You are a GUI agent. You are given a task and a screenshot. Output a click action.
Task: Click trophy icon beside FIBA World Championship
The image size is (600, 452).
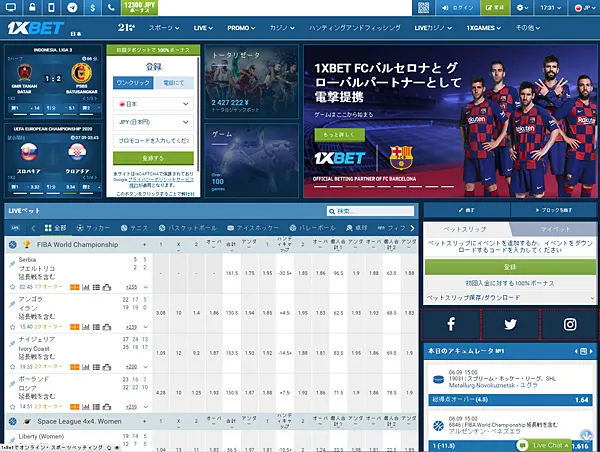point(27,244)
